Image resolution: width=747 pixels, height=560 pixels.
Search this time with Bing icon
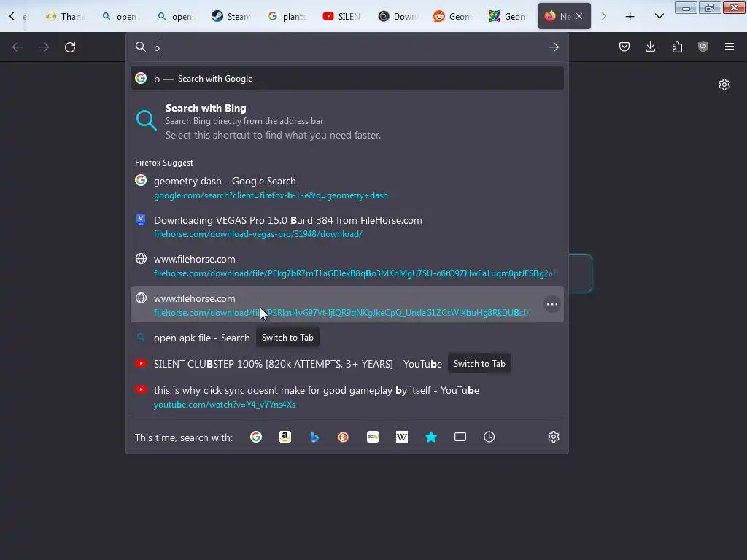[314, 437]
